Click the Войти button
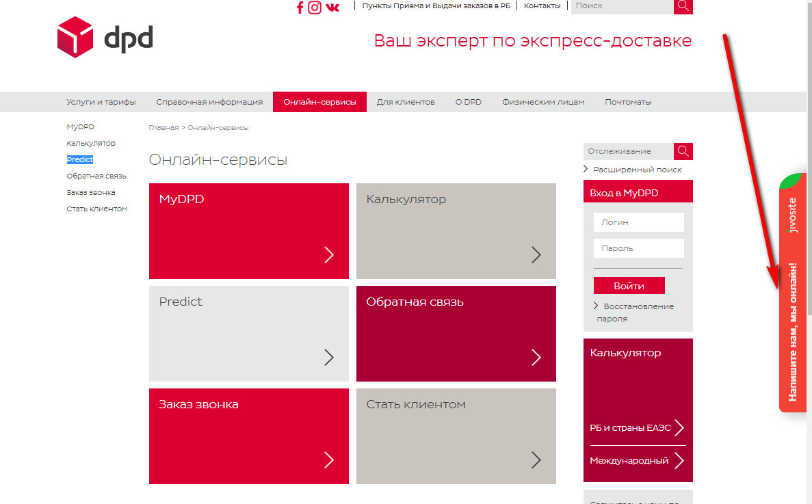This screenshot has height=504, width=812. click(x=629, y=286)
